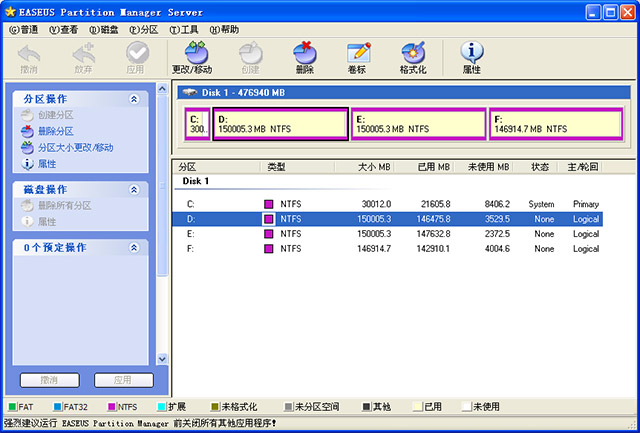Collapse the 0个预定操作 panel
The image size is (640, 433).
click(x=134, y=248)
